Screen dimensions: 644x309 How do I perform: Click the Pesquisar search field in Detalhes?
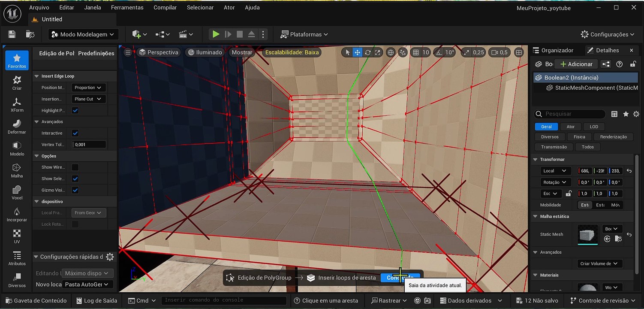(570, 114)
